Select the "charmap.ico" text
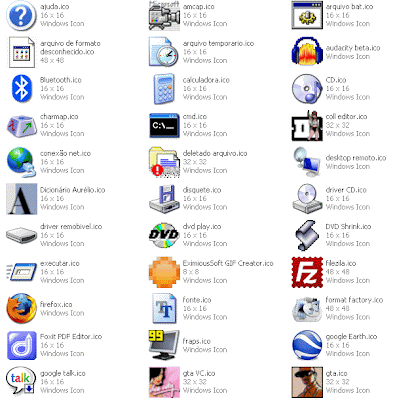Image resolution: width=395 pixels, height=400 pixels. [x=59, y=117]
